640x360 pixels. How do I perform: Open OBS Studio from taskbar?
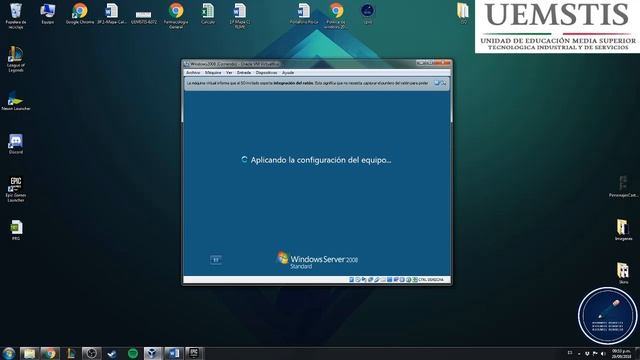[91, 353]
